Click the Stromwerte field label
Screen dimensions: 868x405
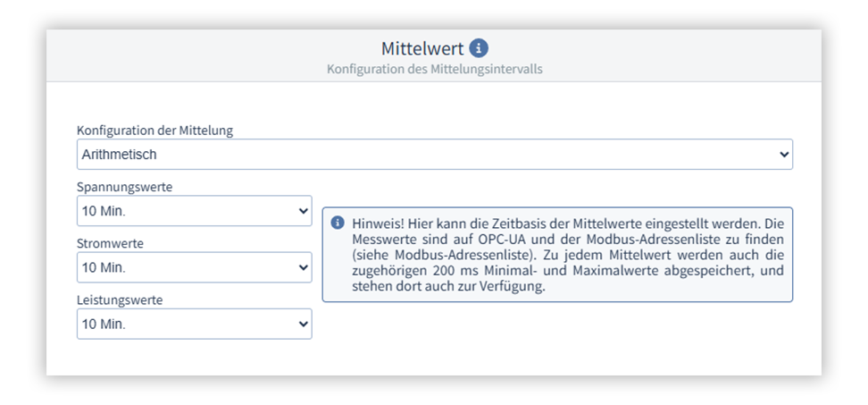coord(110,243)
